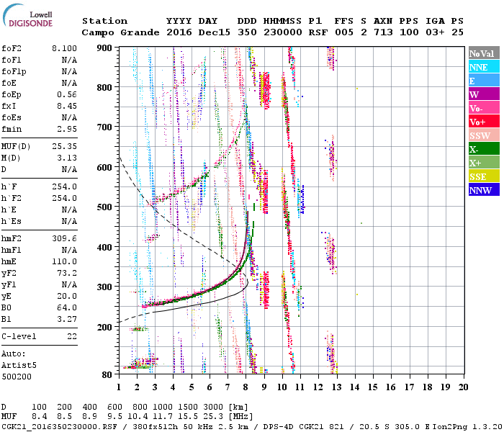Click the yE value 20.0
Screen dimensions: 504x432
click(x=67, y=297)
